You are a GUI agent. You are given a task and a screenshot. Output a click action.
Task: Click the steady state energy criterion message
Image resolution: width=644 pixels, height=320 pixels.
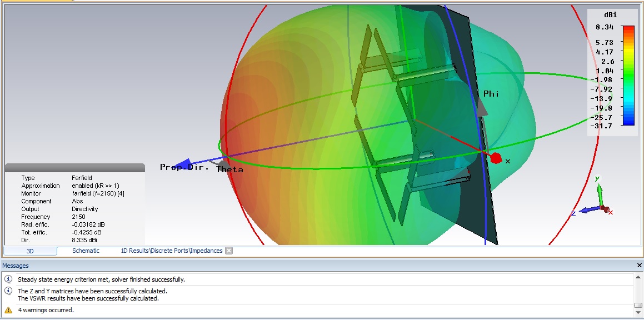[102, 279]
